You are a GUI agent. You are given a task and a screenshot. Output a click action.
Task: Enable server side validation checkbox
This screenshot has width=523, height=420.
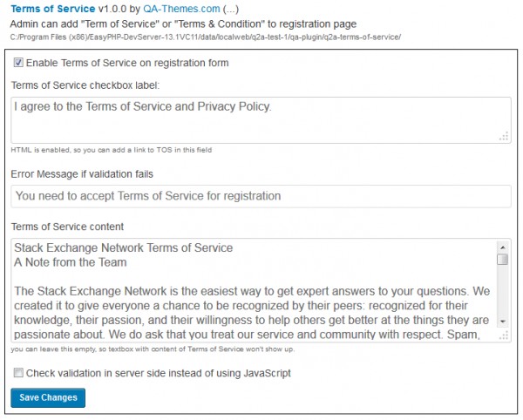(18, 373)
